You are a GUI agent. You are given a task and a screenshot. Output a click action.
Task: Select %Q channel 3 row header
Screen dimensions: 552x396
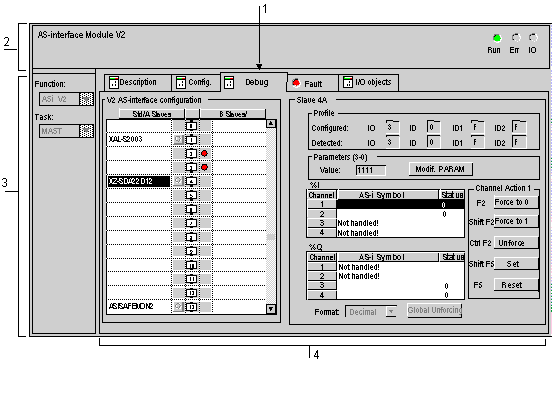click(x=322, y=285)
